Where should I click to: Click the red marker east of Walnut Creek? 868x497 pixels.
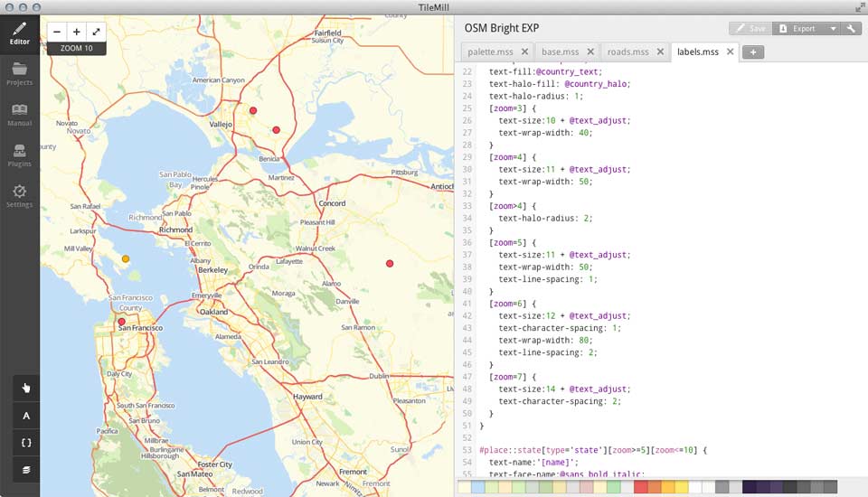pos(390,264)
